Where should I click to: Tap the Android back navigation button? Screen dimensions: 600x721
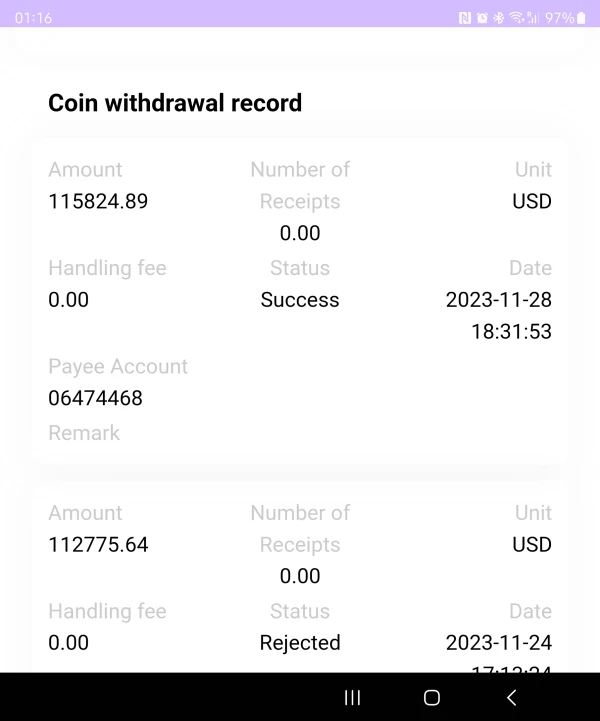[512, 698]
